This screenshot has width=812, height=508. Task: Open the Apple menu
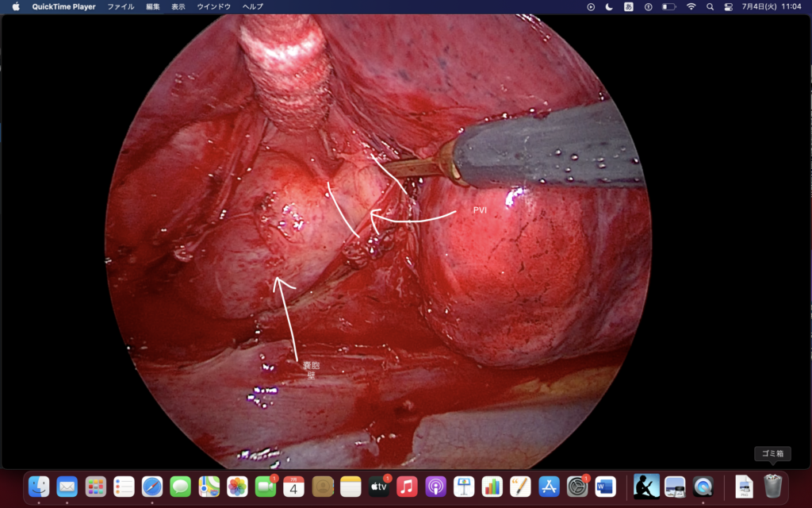coord(16,6)
